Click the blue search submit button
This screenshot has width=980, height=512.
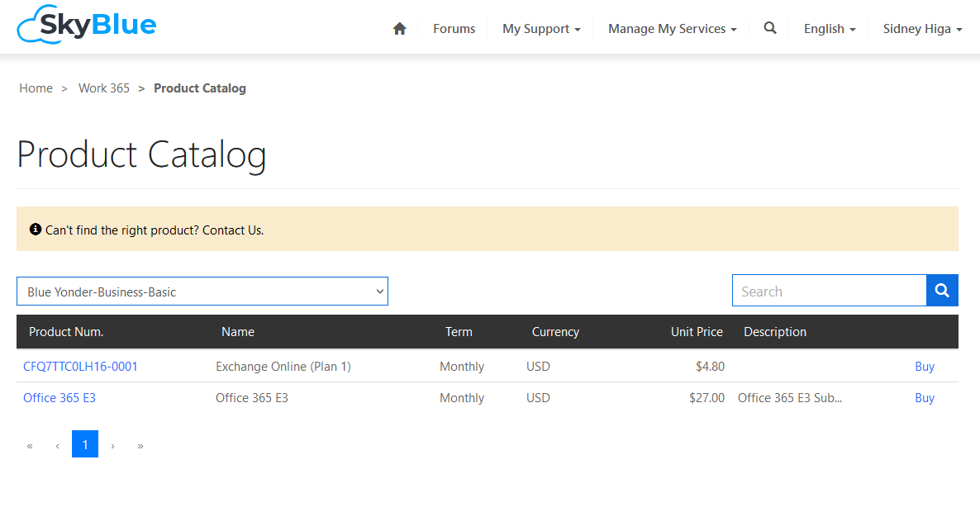point(942,291)
